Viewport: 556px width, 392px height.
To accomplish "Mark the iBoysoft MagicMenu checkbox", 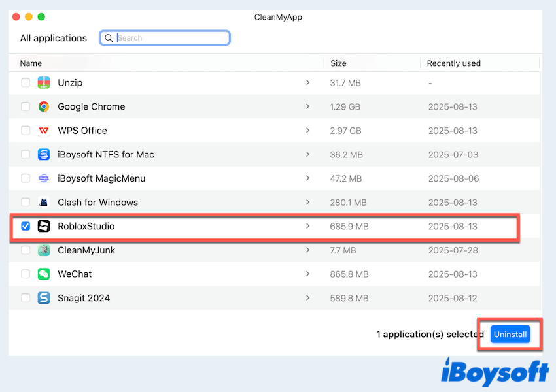I will (26, 178).
